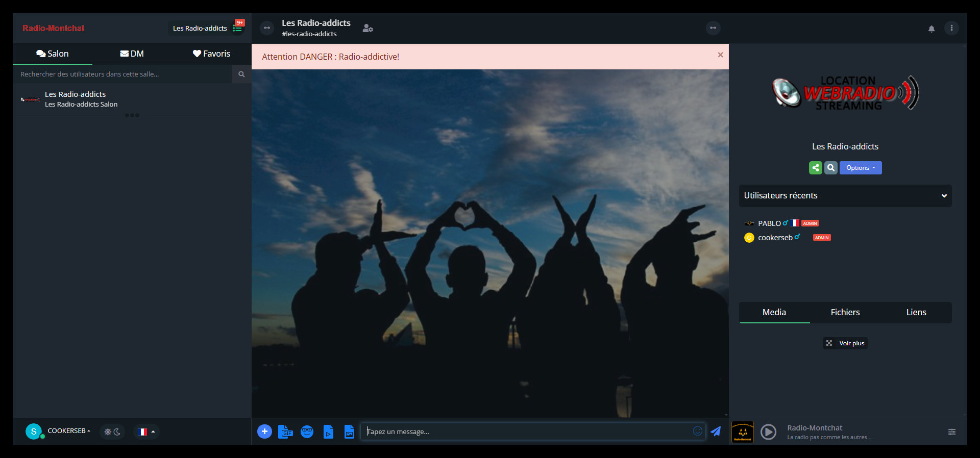Open the sticker face icon
This screenshot has width=980, height=458.
click(307, 432)
